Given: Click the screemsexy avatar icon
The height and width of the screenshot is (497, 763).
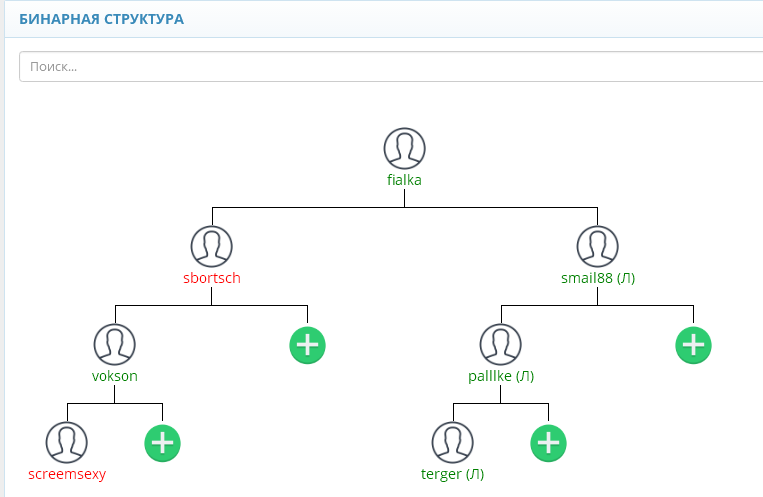Looking at the screenshot, I should coord(67,442).
